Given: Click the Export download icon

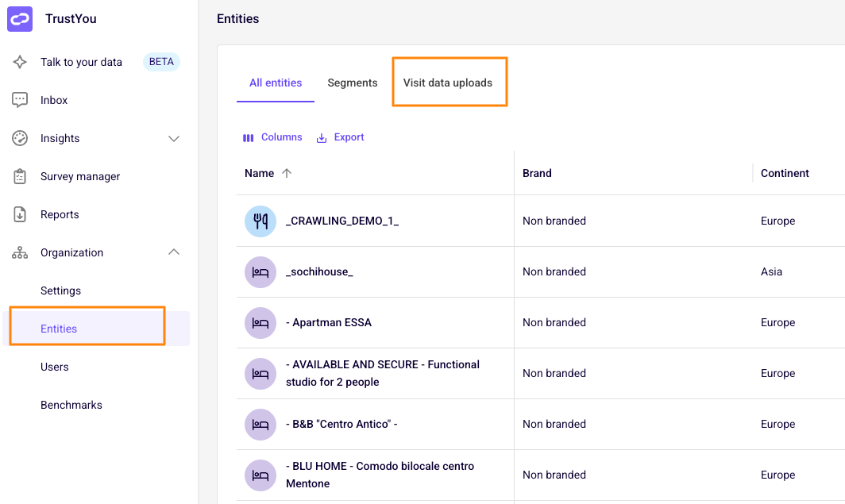Looking at the screenshot, I should (322, 138).
